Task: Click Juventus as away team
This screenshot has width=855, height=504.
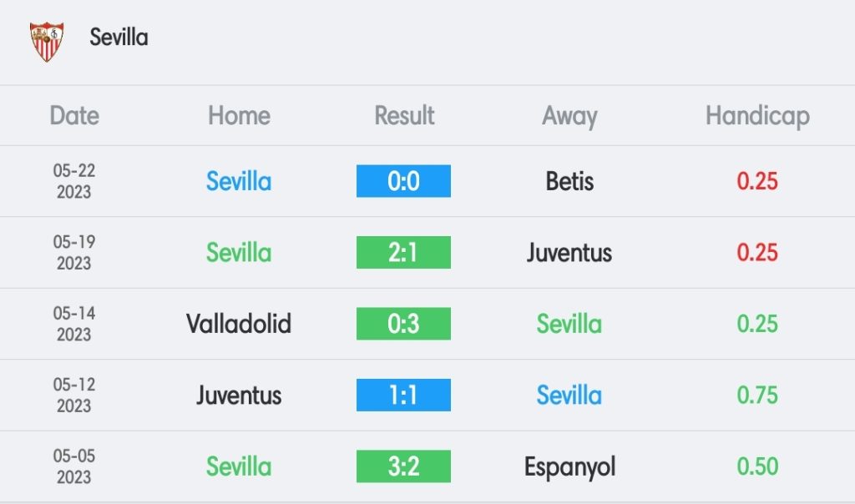Action: (569, 253)
